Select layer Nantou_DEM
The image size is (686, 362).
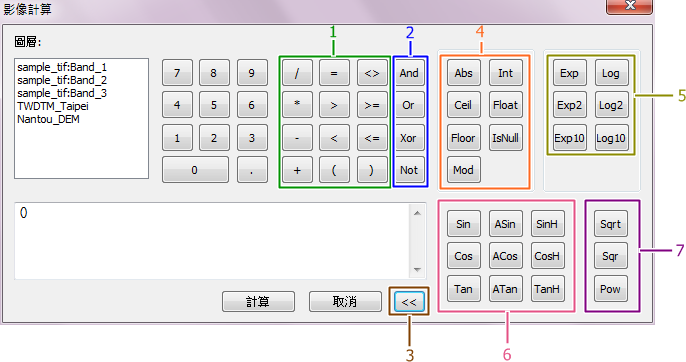tap(49, 119)
